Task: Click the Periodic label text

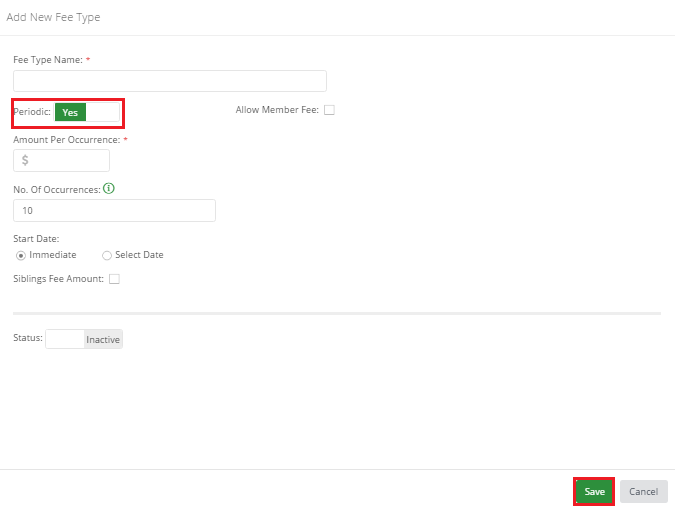Action: 32,112
